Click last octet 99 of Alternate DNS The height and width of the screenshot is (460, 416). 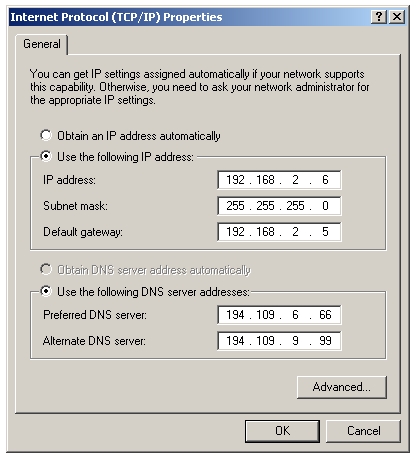tap(325, 341)
